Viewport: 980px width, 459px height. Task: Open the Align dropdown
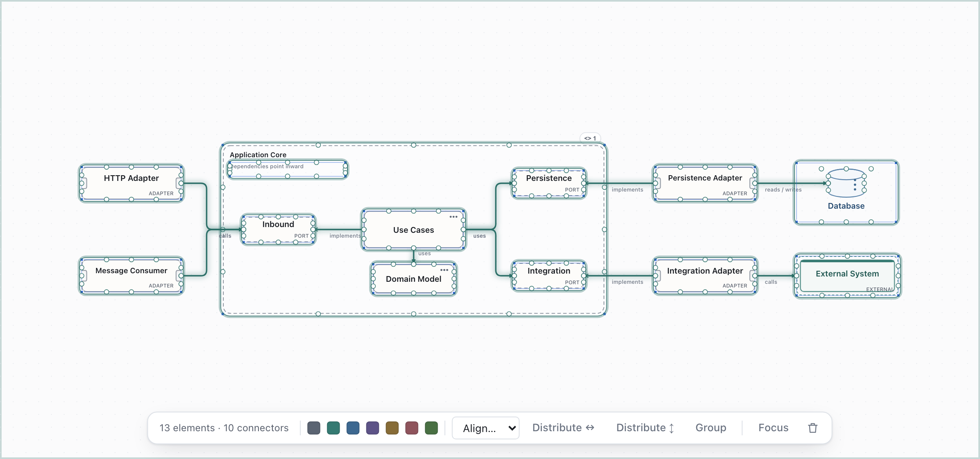(x=486, y=428)
